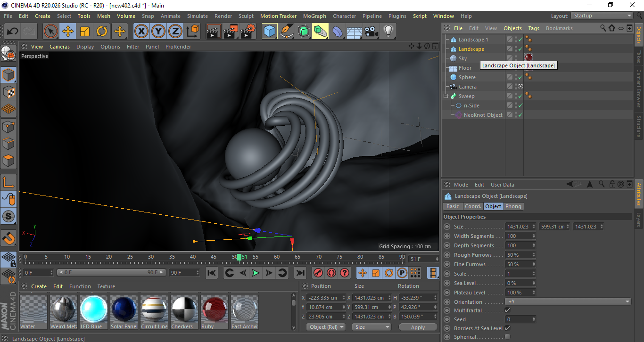Viewport: 644px width, 342px height.
Task: Select the Live Selection tool
Action: [51, 32]
